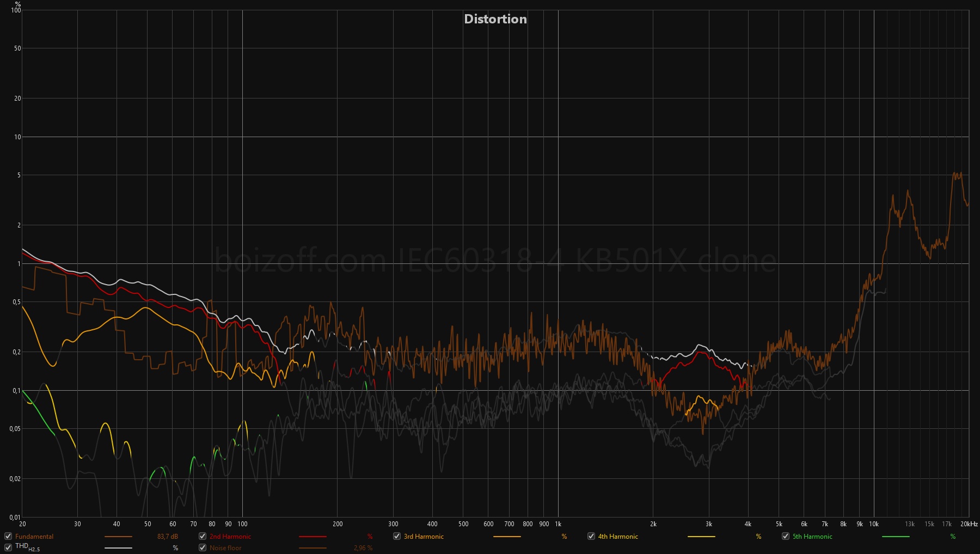Toggle the 3rd Harmonic checkbox
Viewport: 980px width, 554px height.
397,536
